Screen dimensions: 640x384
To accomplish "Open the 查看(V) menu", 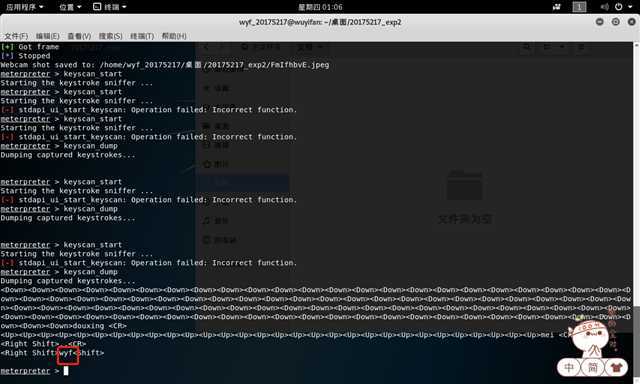I will 79,36.
